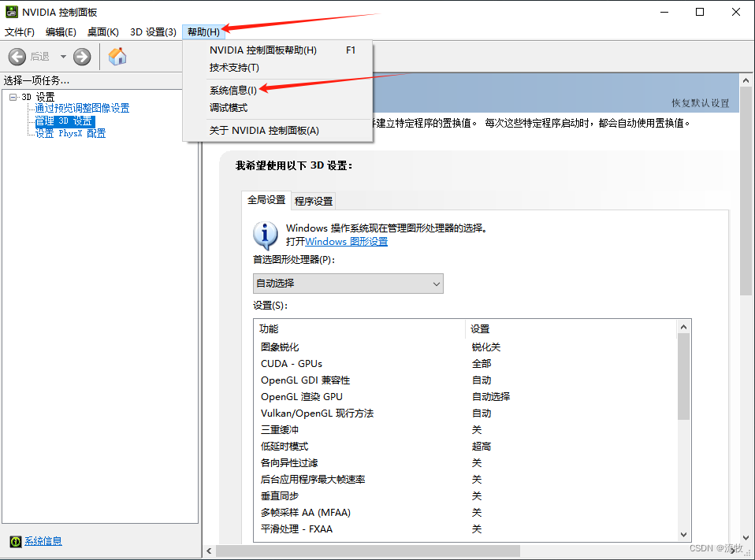Open Windows 图形设置 link
Viewport: 755px width, 560px height.
pos(346,242)
